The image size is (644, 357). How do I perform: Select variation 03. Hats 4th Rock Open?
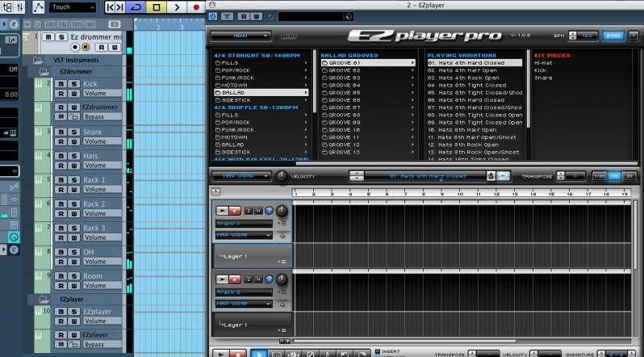click(x=475, y=78)
